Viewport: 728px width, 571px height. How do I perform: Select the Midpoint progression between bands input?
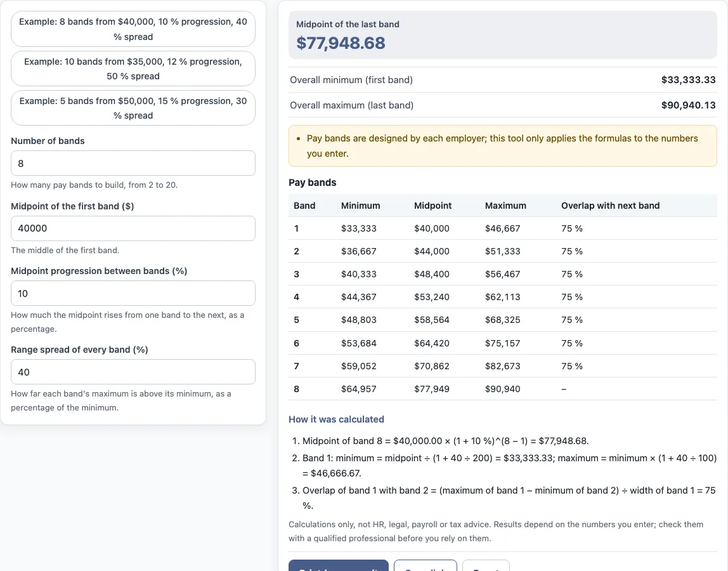133,293
